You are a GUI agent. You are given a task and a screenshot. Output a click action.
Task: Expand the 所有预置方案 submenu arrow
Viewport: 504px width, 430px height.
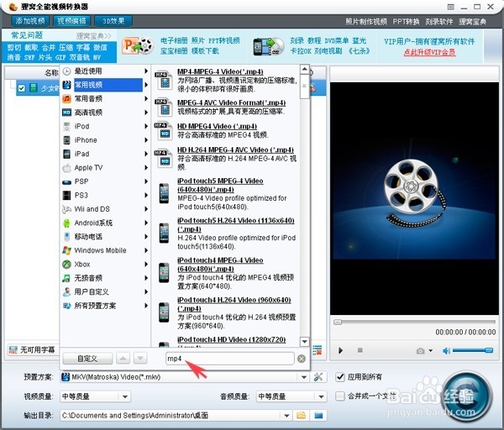pyautogui.click(x=146, y=306)
